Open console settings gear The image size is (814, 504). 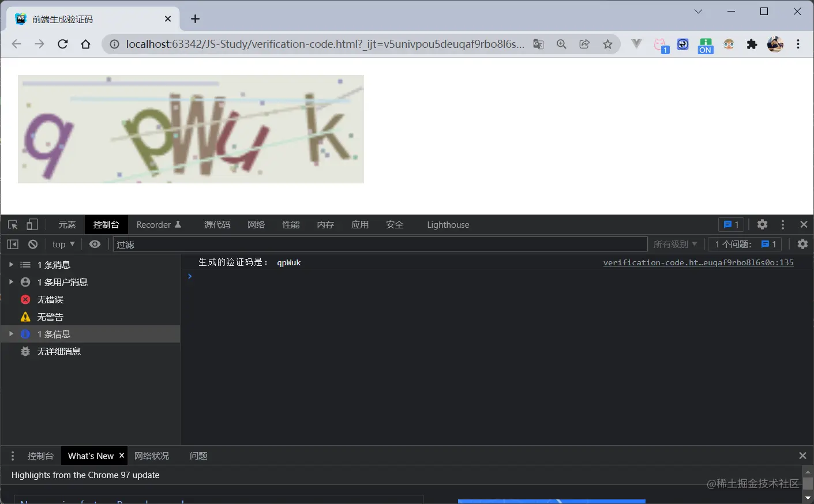(803, 245)
